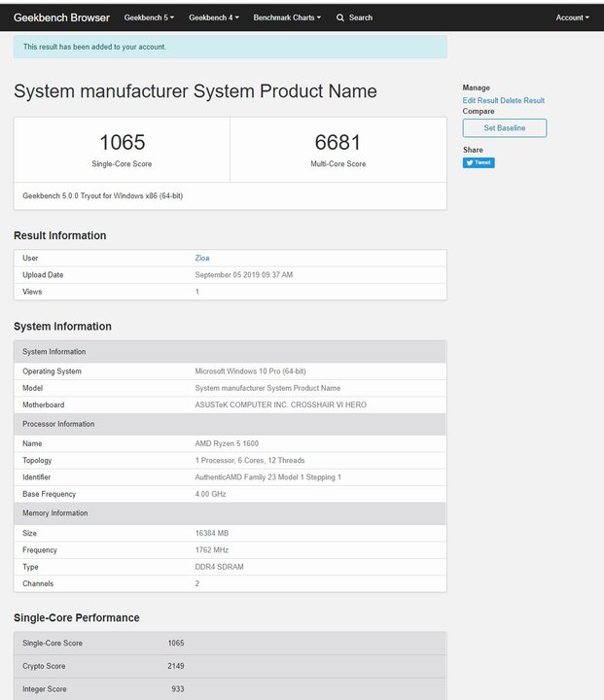Click the CROSSHAIR VI HERO motherboard value

[x=280, y=404]
